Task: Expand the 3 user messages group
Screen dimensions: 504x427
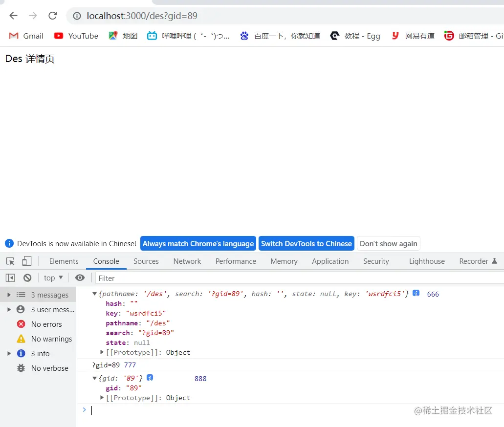Action: tap(9, 309)
